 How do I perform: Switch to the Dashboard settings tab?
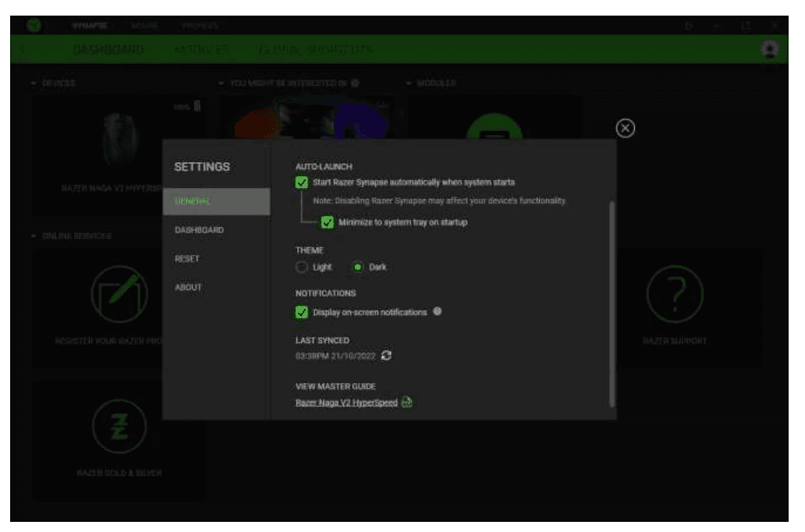click(199, 230)
